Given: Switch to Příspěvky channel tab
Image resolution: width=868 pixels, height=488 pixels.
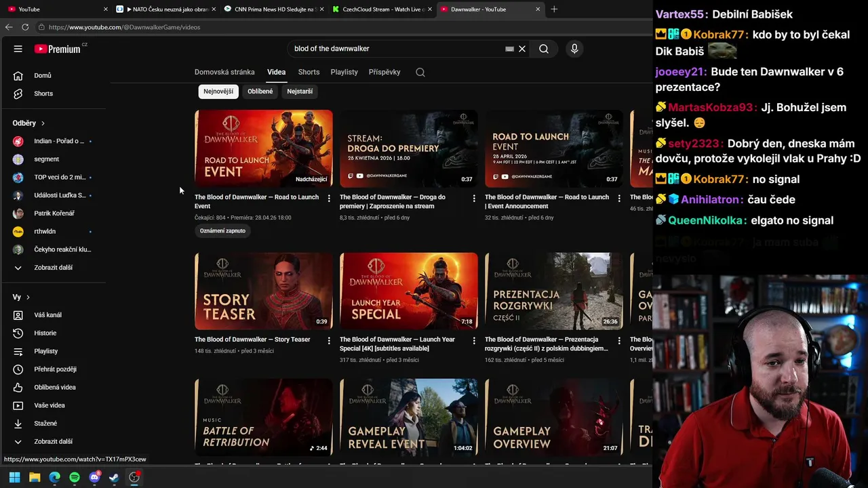Looking at the screenshot, I should [x=384, y=72].
